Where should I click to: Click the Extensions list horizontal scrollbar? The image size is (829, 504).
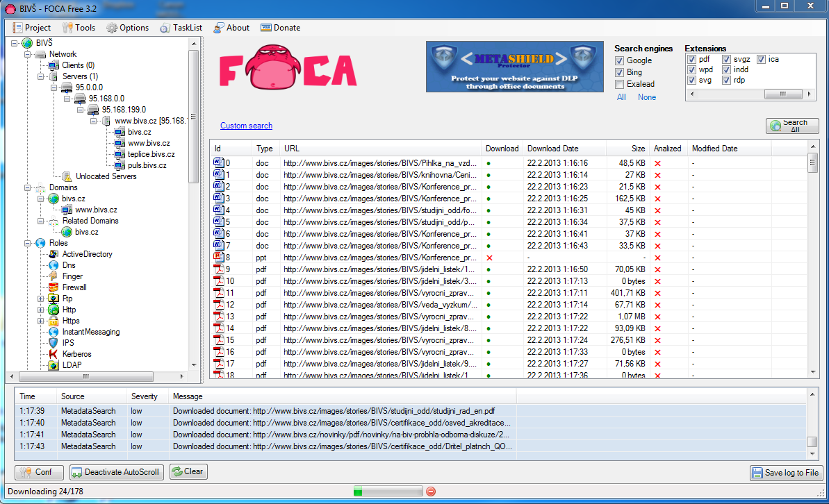750,94
